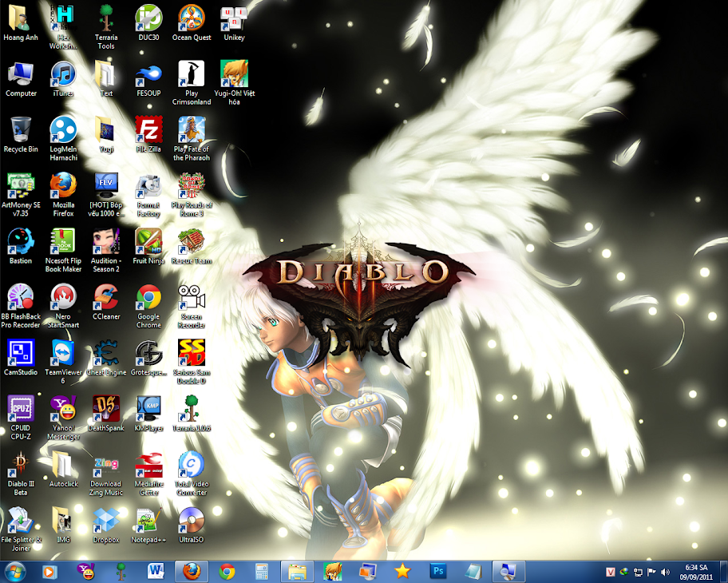
Task: Open the Recycle Bin
Action: 21,135
